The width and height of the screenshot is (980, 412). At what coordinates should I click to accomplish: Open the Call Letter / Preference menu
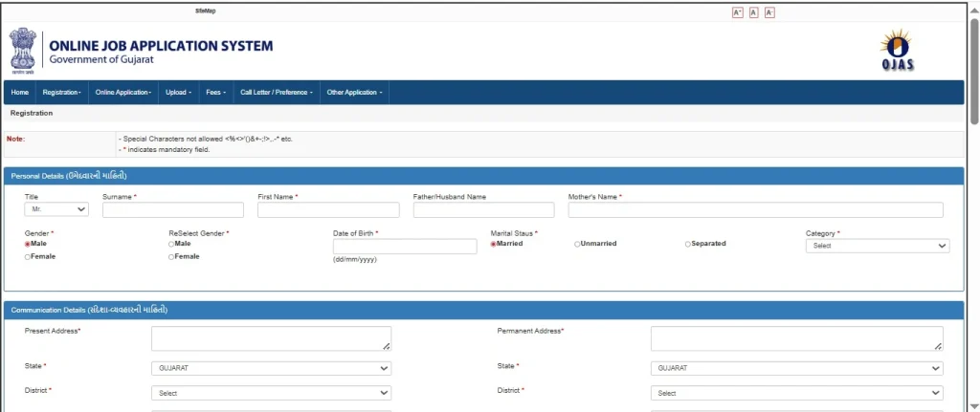pos(276,93)
